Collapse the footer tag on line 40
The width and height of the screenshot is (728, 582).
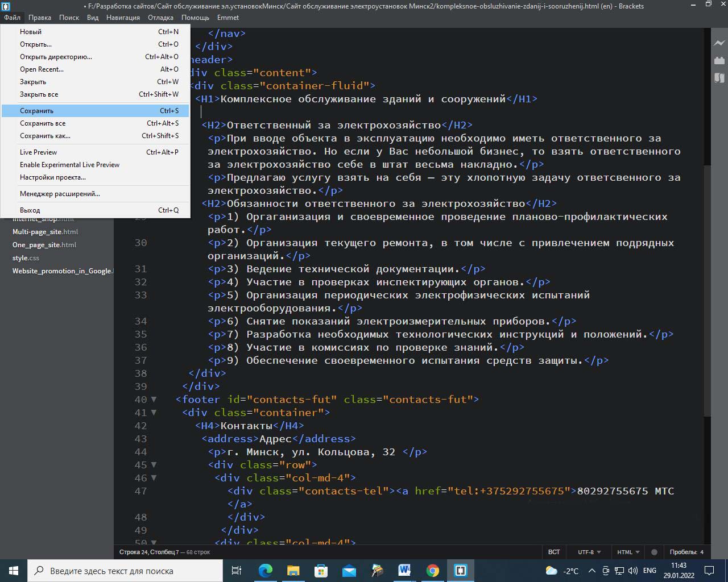pos(154,400)
